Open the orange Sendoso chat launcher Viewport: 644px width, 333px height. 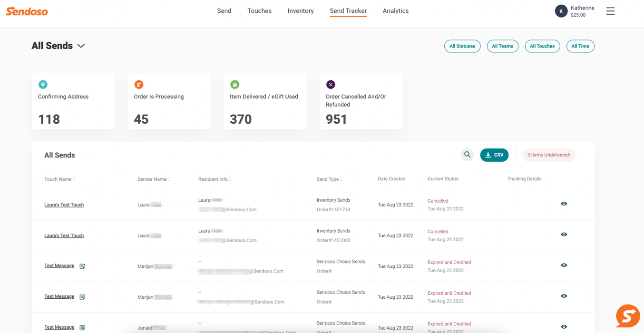click(627, 316)
